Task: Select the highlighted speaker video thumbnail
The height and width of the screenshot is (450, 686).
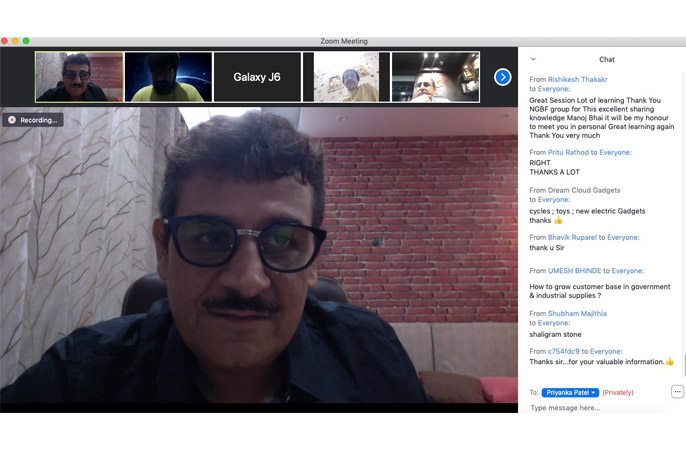Action: coord(79,77)
